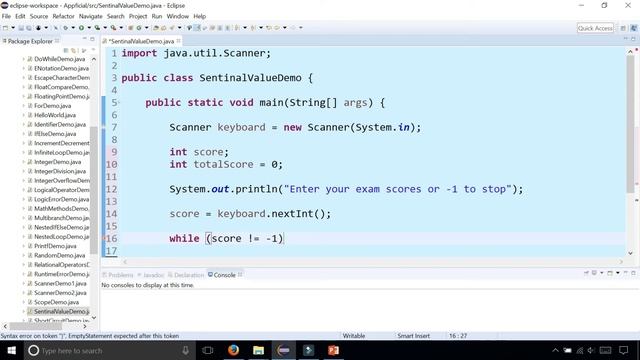Click the Quick Access search field
The height and width of the screenshot is (360, 640).
pyautogui.click(x=595, y=28)
